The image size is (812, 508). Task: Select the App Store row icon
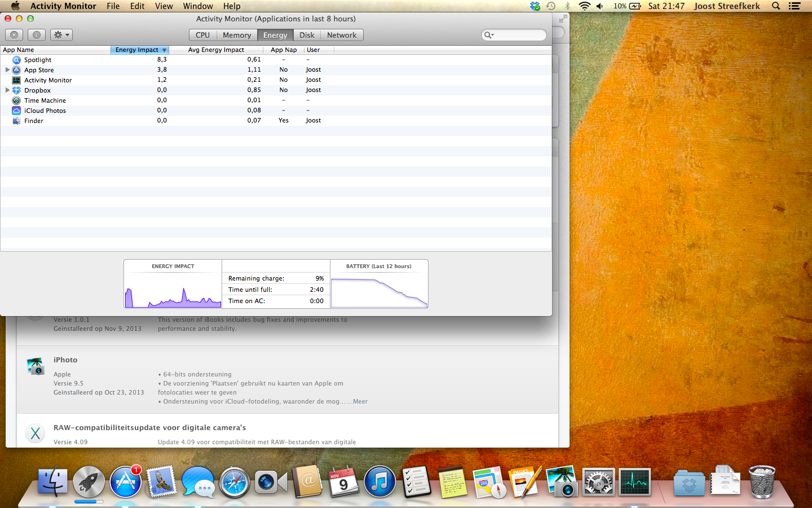[16, 70]
